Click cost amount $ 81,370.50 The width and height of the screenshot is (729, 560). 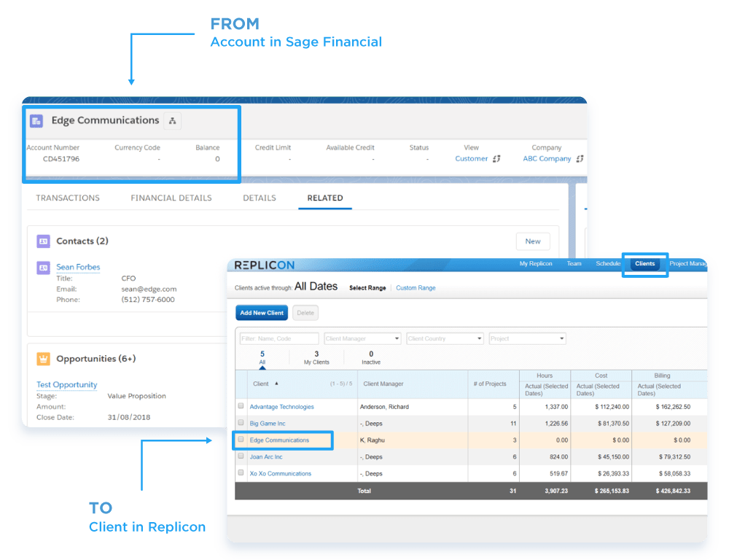point(613,423)
